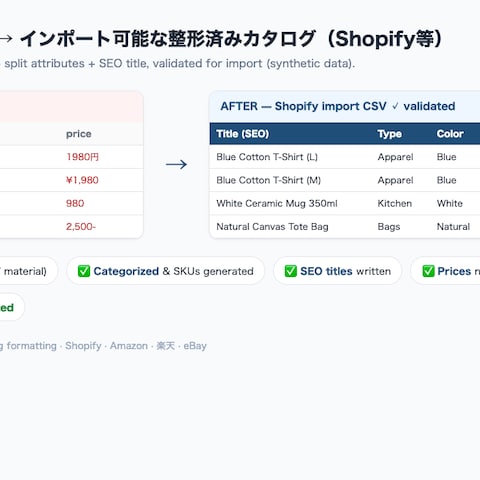
Task: Click the 1980円 price cell
Action: [82, 157]
